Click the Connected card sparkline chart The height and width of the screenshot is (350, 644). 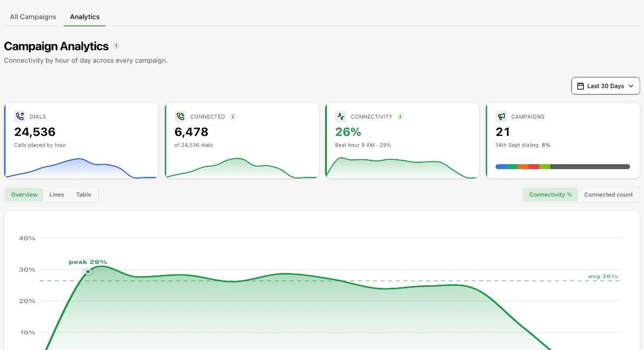click(x=242, y=168)
